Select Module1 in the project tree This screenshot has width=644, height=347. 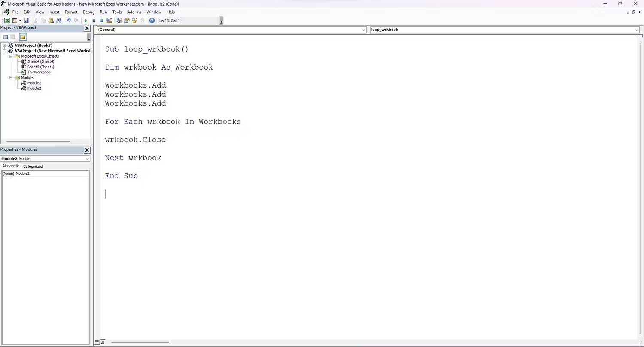point(34,83)
